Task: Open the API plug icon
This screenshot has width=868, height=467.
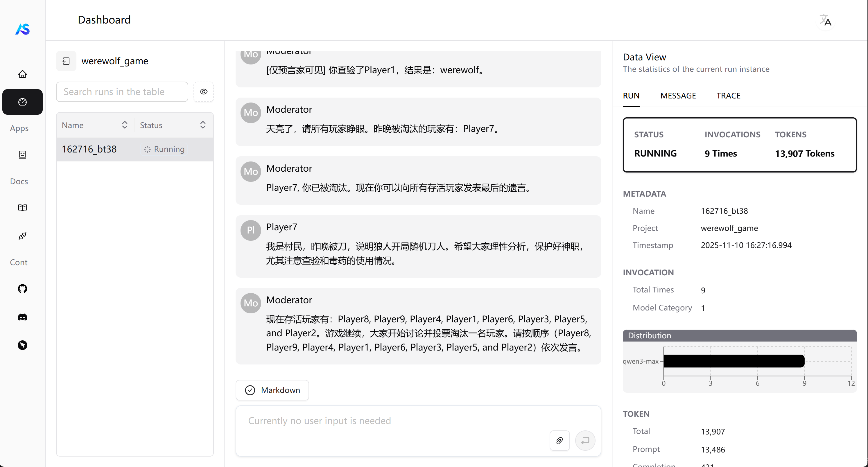Action: point(23,236)
